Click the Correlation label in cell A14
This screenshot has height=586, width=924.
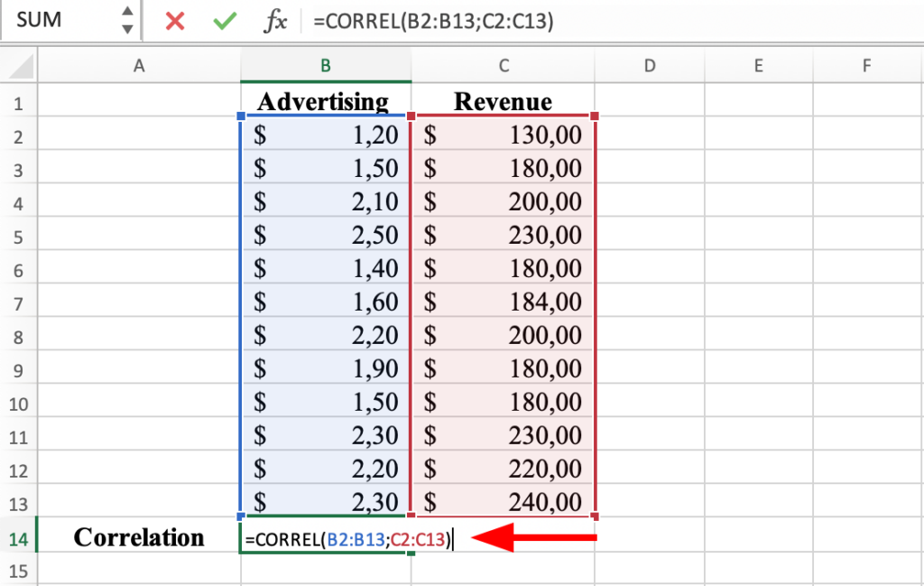138,536
